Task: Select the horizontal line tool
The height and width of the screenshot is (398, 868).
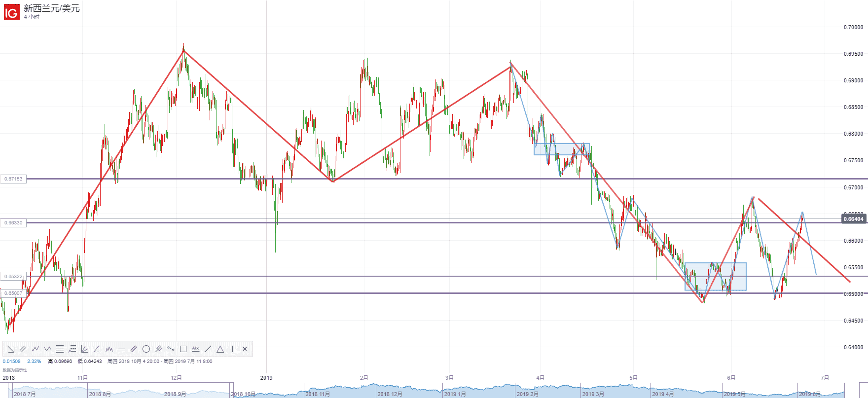Action: click(x=122, y=349)
